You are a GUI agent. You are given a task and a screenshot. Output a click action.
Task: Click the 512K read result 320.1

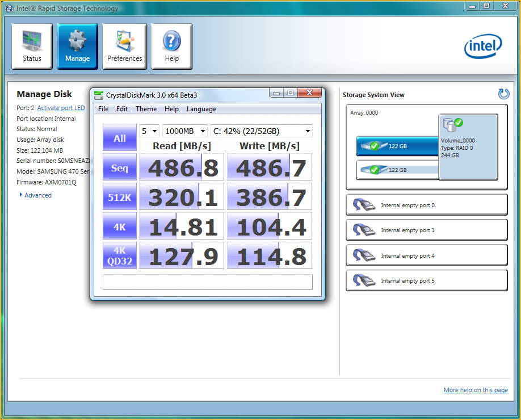click(x=182, y=197)
